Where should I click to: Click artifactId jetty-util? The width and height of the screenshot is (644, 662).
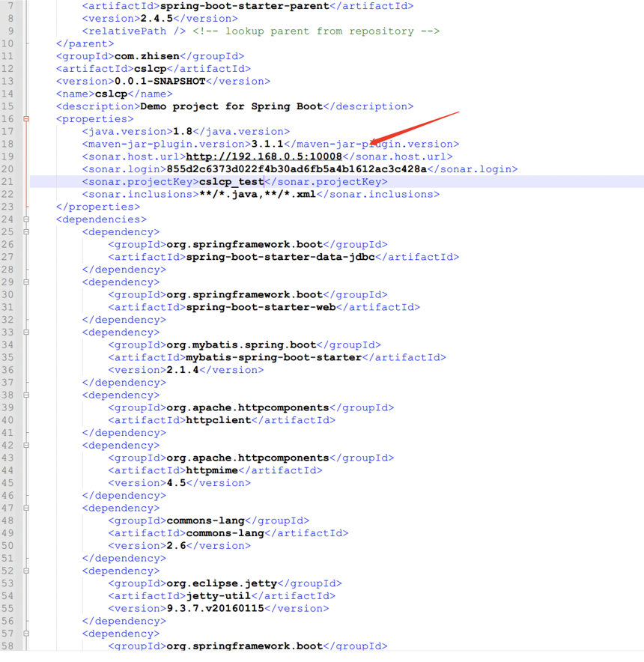pos(219,596)
